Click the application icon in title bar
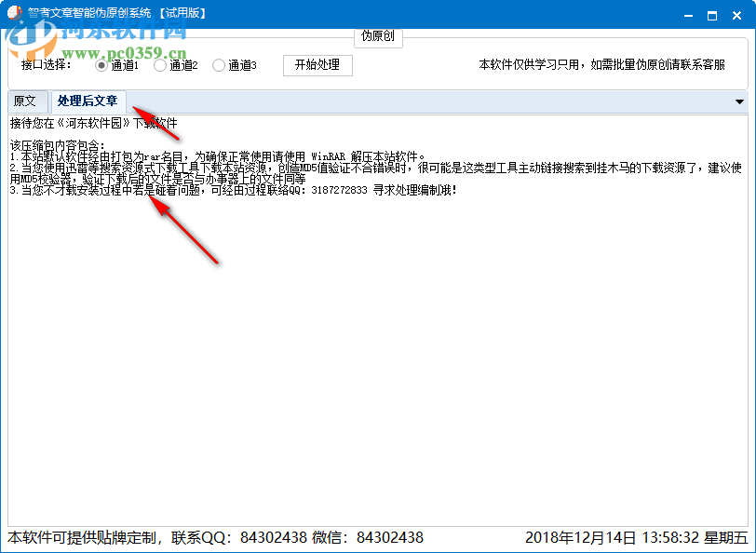Screen dimensions: 756x553 tap(15, 13)
